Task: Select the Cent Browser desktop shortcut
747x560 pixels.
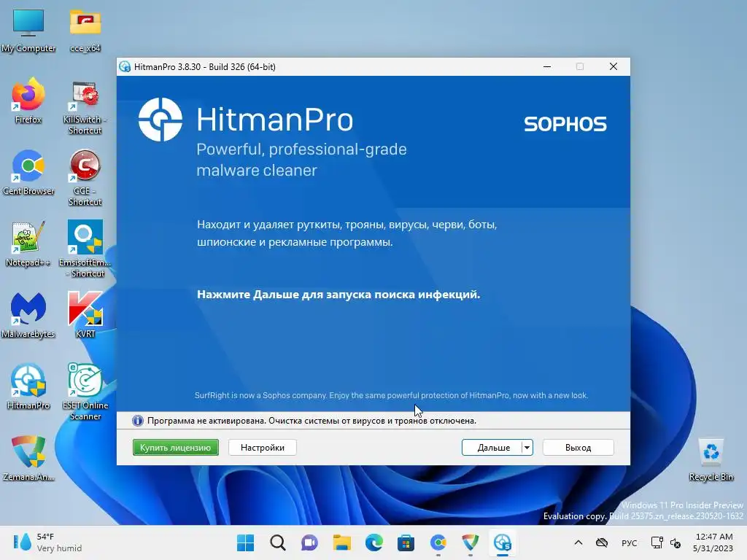Action: pyautogui.click(x=28, y=172)
